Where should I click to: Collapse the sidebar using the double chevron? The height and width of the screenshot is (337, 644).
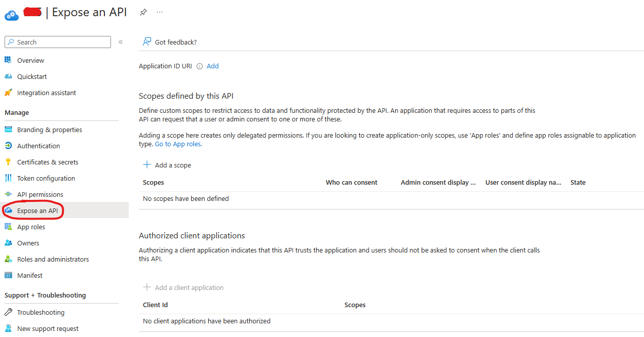pos(121,42)
